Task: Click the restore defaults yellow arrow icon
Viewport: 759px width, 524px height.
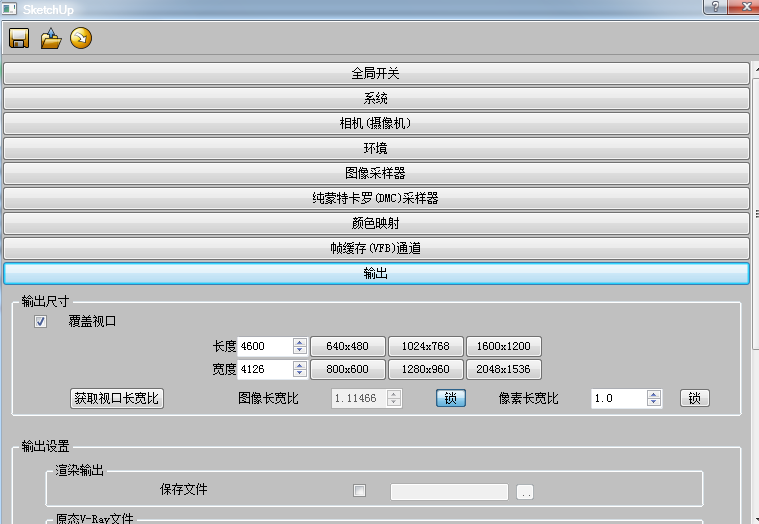Action: (x=81, y=38)
